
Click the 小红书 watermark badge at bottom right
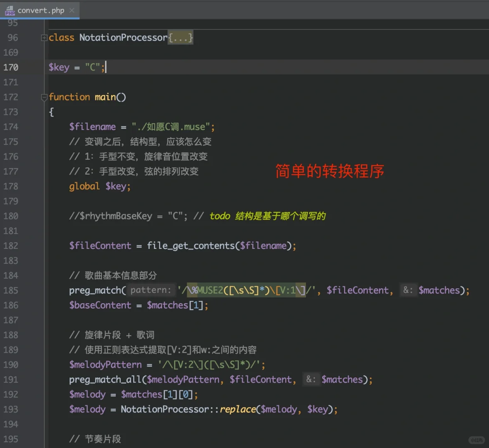476,440
